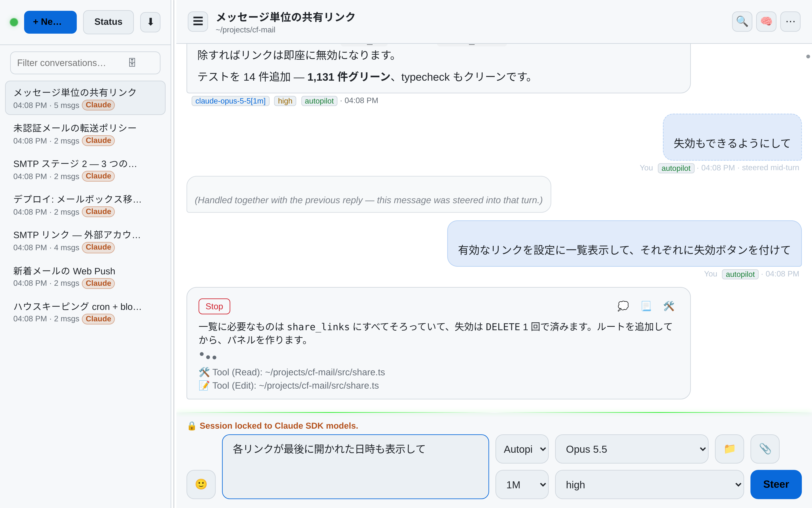Viewport: 812px width, 508px height.
Task: Click Claude badge on 未認証メール row
Action: point(98,140)
